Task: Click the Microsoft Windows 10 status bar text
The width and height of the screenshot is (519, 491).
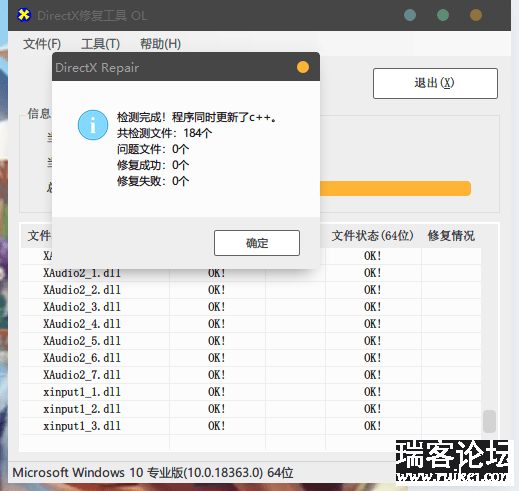Action: pos(153,472)
